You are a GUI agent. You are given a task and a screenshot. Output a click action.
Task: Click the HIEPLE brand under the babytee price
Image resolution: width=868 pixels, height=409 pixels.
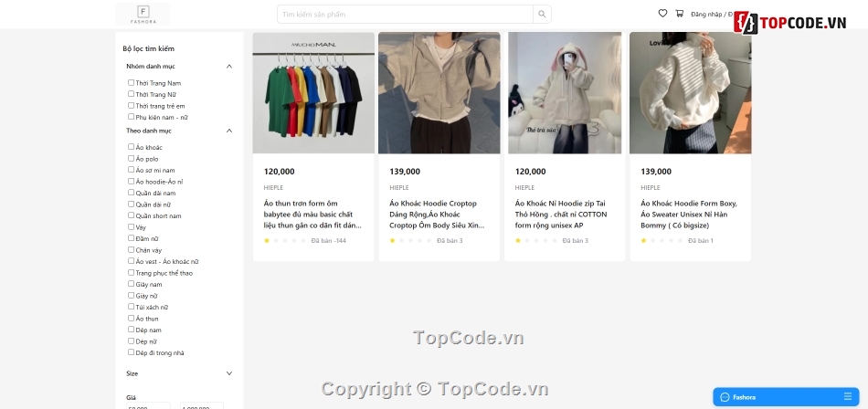[273, 188]
